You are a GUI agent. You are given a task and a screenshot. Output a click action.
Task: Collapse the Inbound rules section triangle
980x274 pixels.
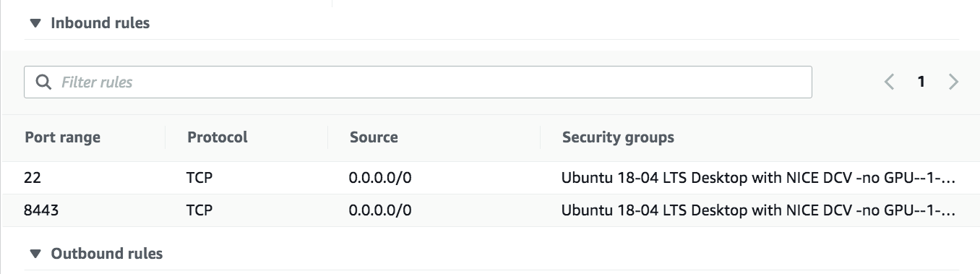35,23
